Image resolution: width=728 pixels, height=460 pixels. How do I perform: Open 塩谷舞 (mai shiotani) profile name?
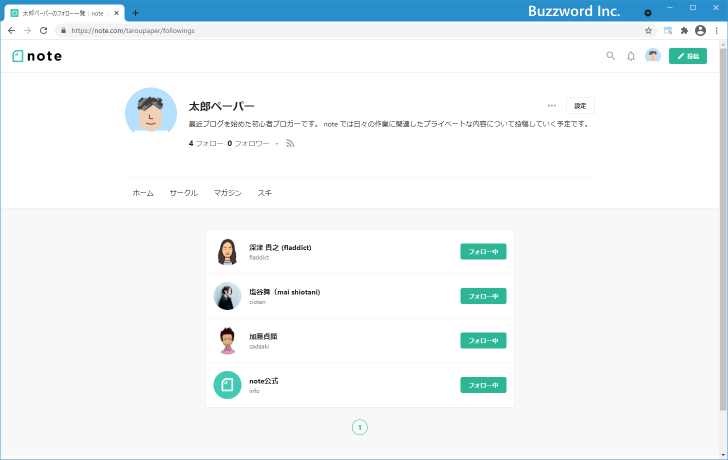285,292
